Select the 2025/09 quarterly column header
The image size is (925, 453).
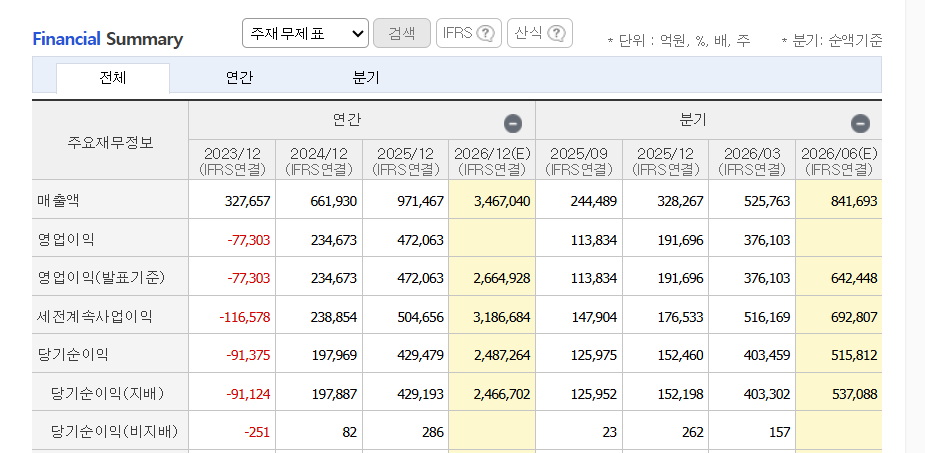point(579,160)
